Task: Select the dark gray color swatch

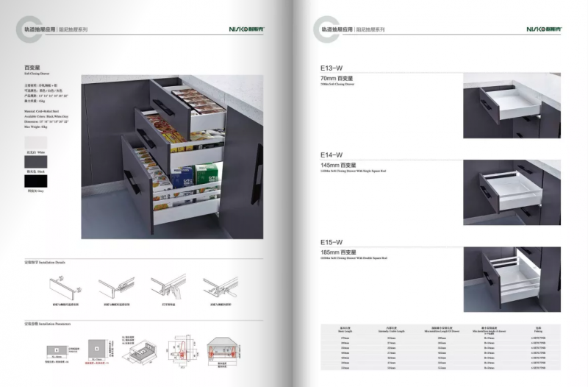Action: (x=35, y=161)
